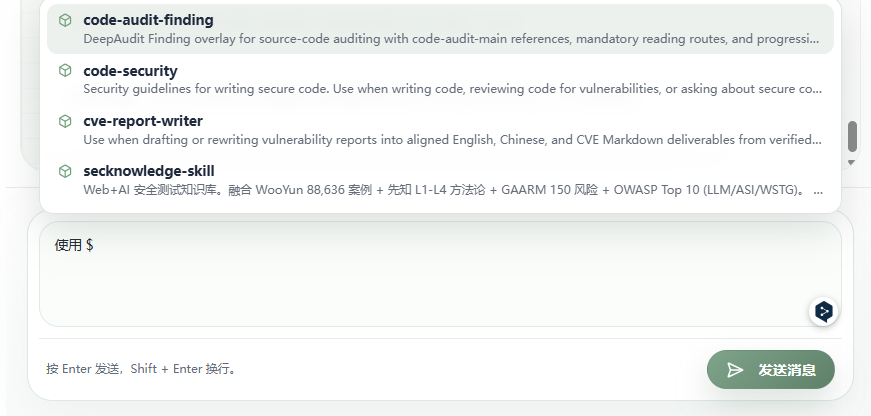Click the cube icon beside cve-report-writer
The width and height of the screenshot is (871, 416).
point(65,121)
